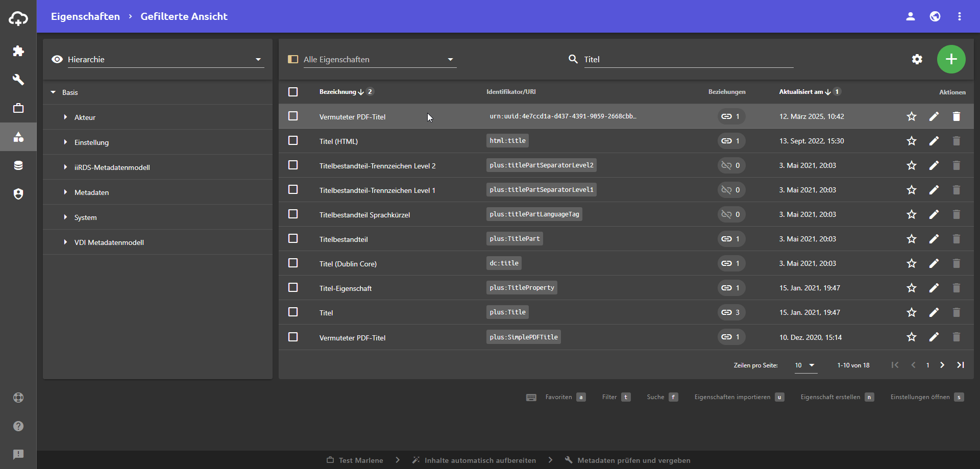Open the Titel-Eigenschaft property name
The width and height of the screenshot is (980, 469).
(346, 288)
